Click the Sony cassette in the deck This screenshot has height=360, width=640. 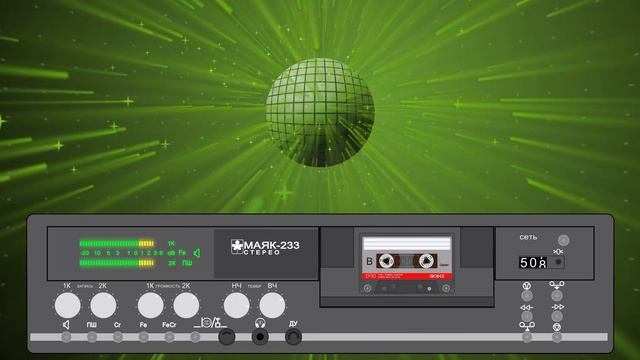407,264
